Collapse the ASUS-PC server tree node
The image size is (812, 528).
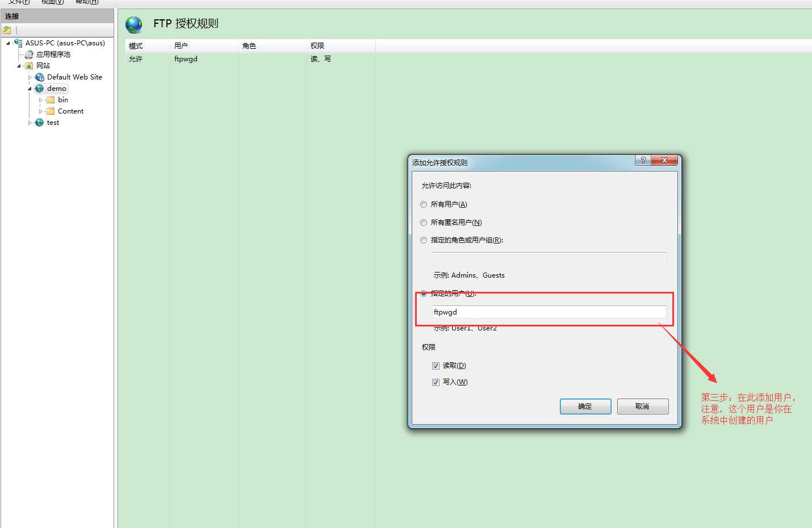(x=8, y=43)
